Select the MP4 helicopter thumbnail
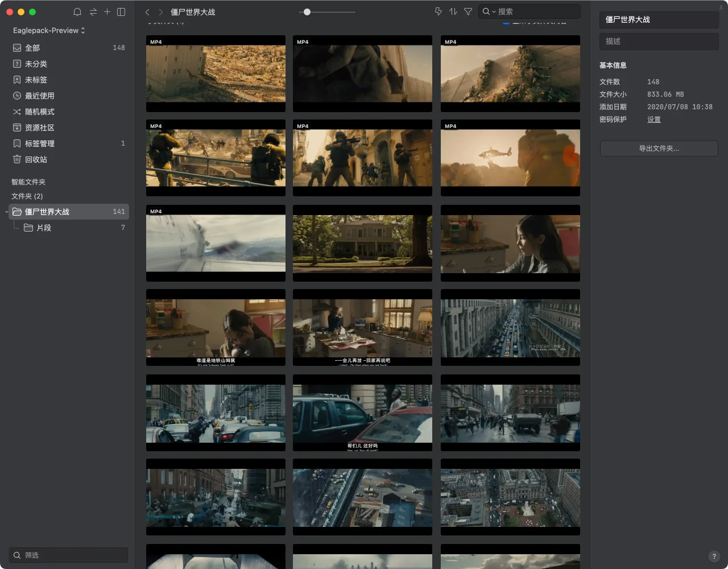Viewport: 728px width, 569px height. pyautogui.click(x=510, y=158)
